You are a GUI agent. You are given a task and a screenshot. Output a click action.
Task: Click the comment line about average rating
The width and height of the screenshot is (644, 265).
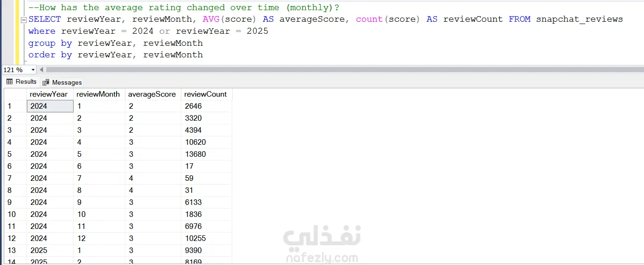(x=184, y=7)
